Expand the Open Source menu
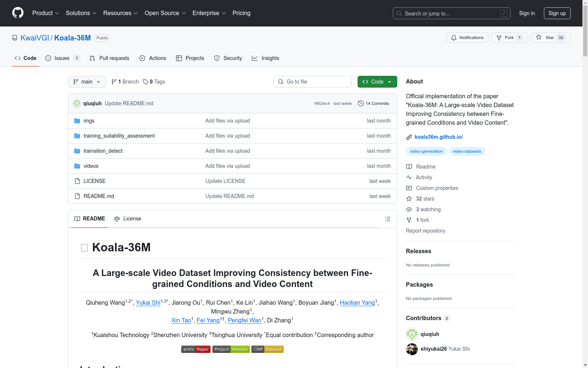Viewport: 588px width, 368px height. tap(165, 13)
